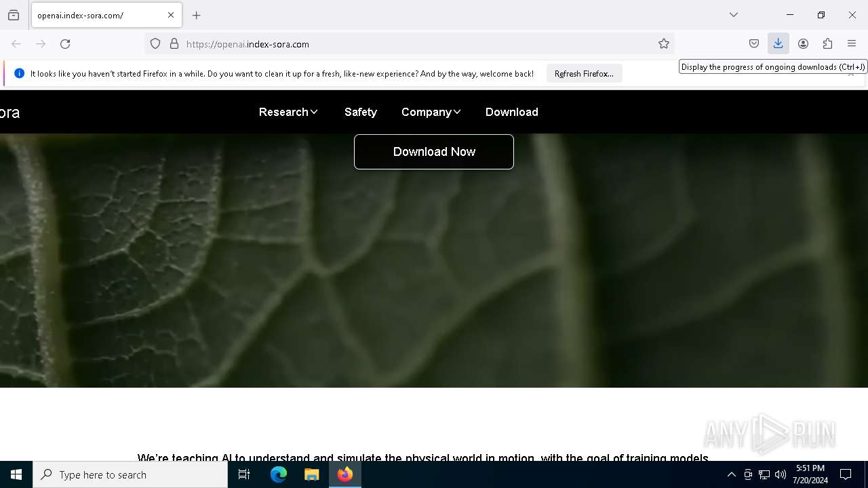
Task: Show downloads progress panel
Action: [x=778, y=44]
